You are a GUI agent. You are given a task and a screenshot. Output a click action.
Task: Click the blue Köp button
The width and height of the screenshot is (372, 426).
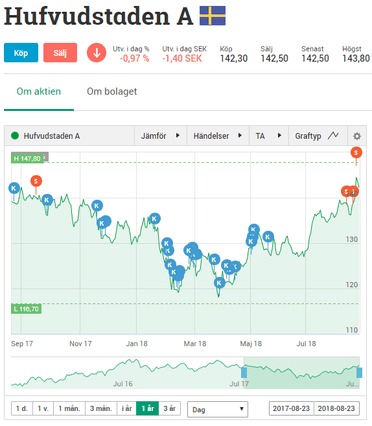(x=21, y=53)
